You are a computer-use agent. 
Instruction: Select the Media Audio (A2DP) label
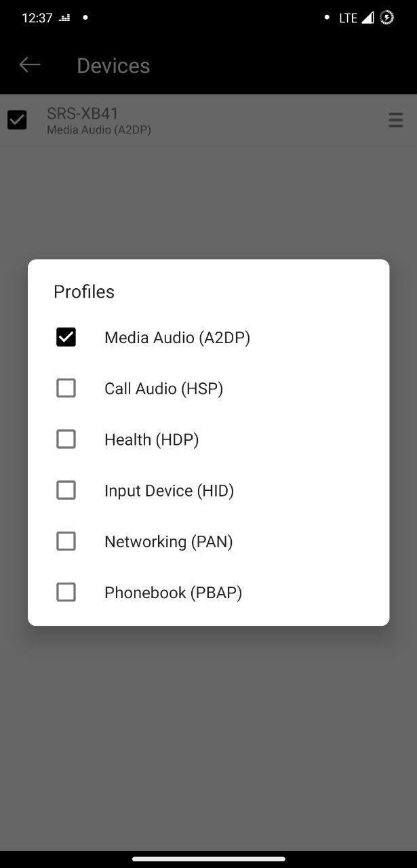177,337
